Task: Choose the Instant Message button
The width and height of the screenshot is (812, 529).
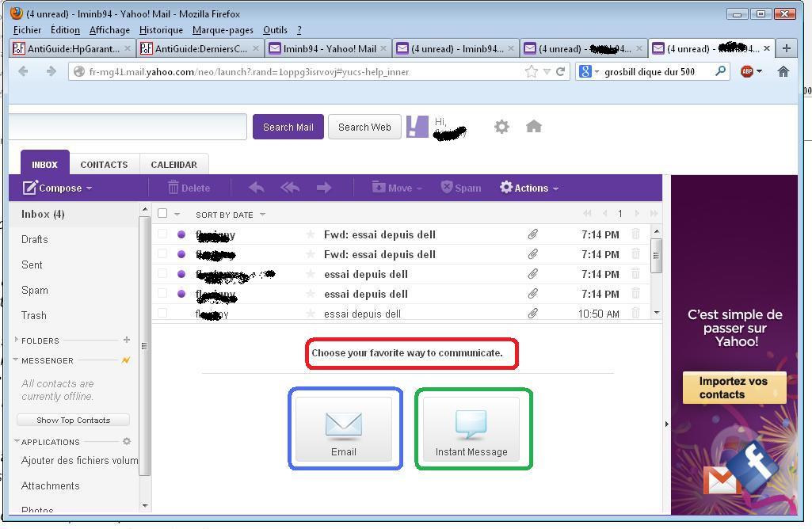Action: click(x=471, y=428)
